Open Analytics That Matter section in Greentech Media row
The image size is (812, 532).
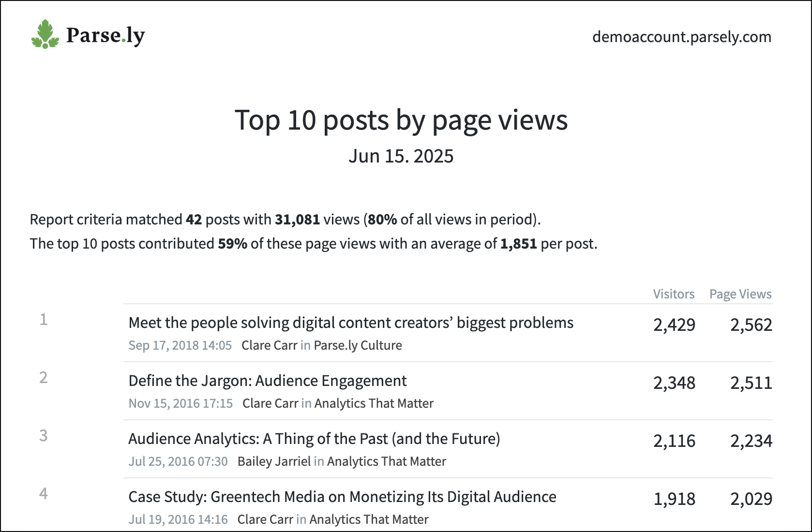click(x=369, y=519)
